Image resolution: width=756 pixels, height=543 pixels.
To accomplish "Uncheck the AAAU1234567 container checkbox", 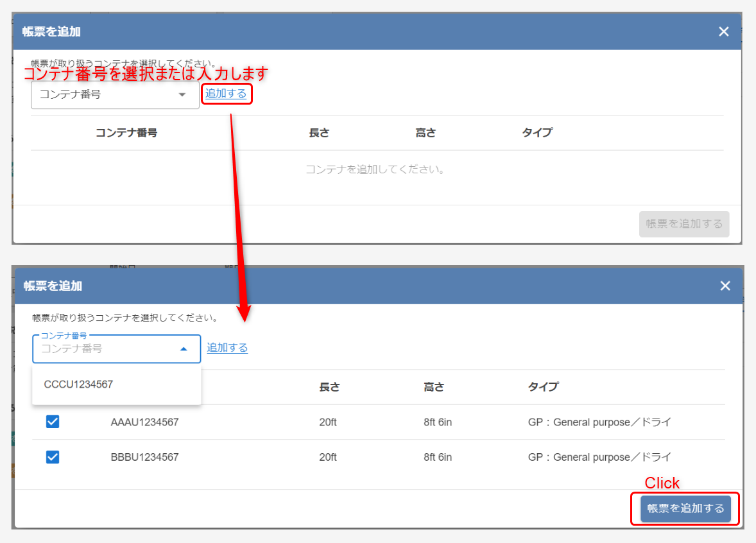I will (53, 422).
